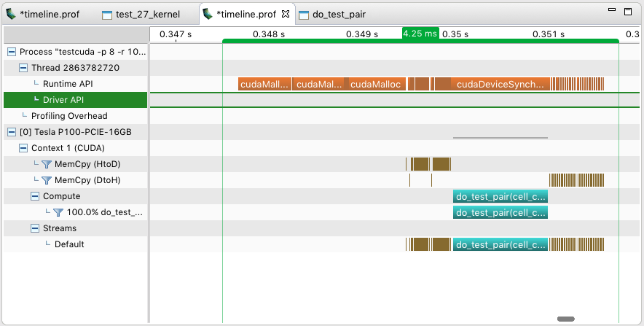The width and height of the screenshot is (644, 326).
Task: Minimize the timeline view panel
Action: pyautogui.click(x=612, y=9)
